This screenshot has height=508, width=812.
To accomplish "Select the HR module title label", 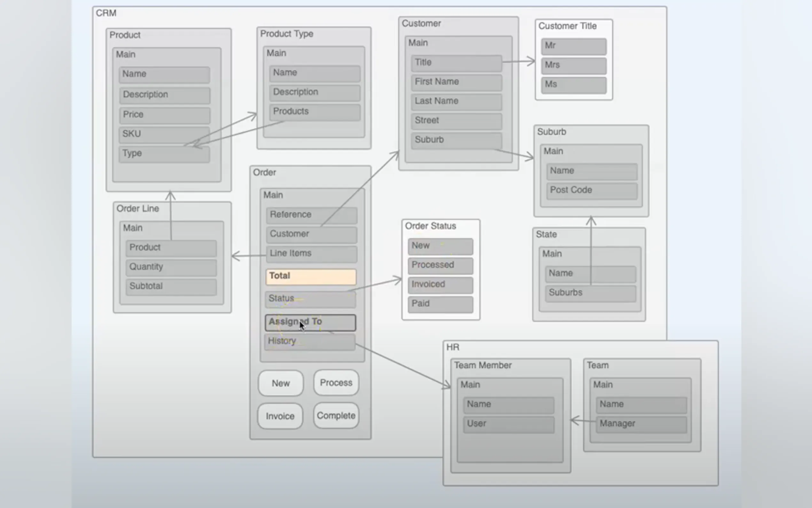I will (452, 347).
